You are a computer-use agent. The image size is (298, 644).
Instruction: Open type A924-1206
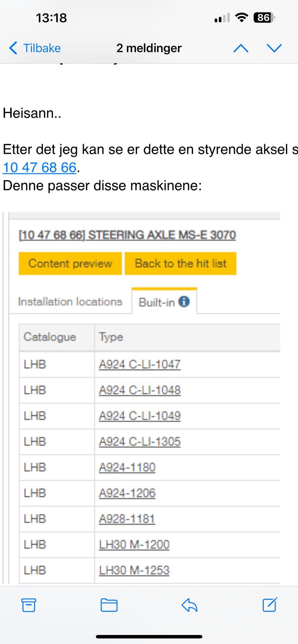click(127, 493)
